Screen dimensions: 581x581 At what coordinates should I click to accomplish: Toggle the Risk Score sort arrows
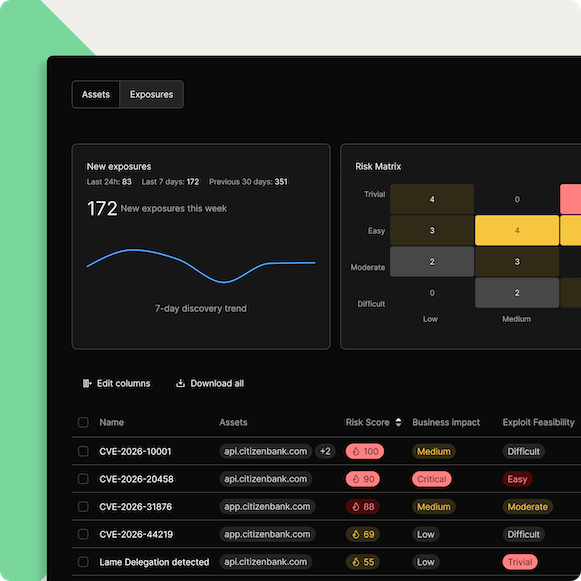point(398,422)
